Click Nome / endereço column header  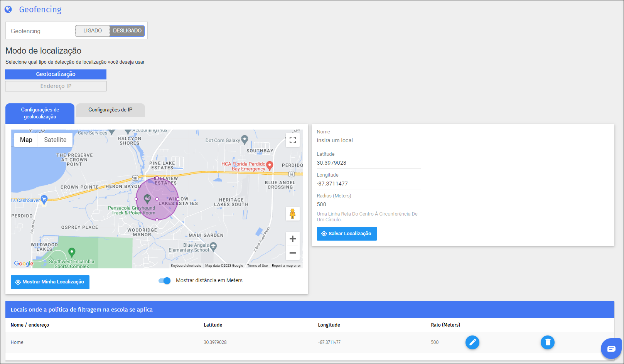pyautogui.click(x=30, y=325)
